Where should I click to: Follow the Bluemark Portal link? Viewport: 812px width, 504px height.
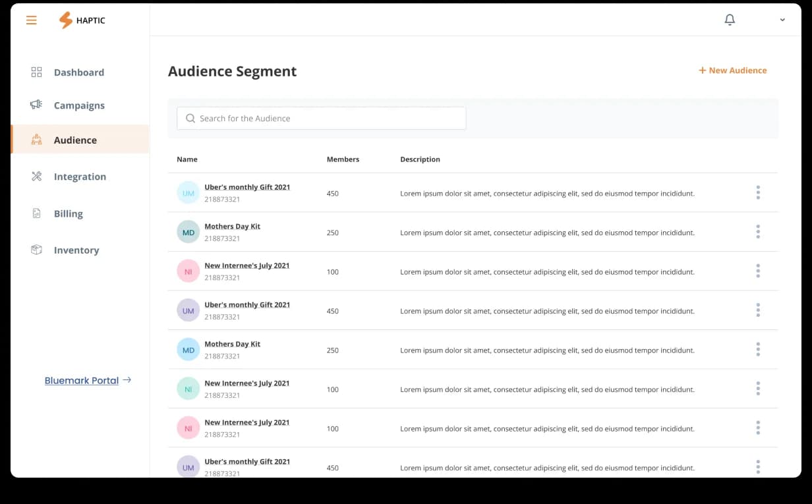(88, 380)
